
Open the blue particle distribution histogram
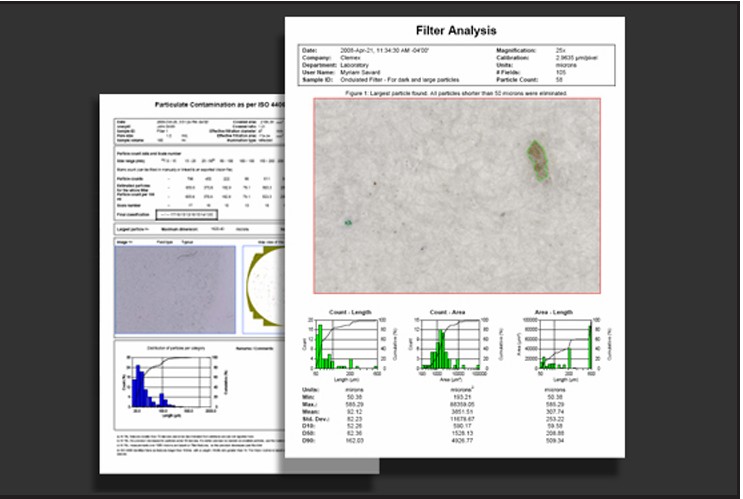pos(173,383)
